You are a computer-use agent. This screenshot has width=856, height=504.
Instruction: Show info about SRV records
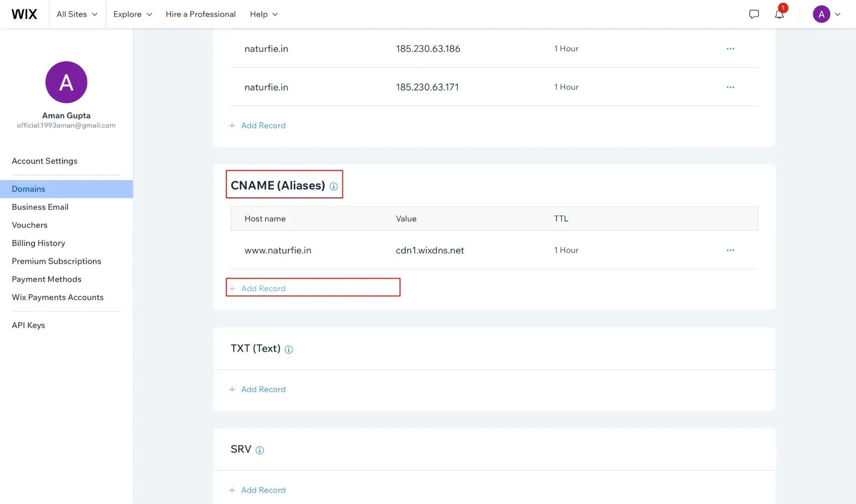(x=259, y=450)
